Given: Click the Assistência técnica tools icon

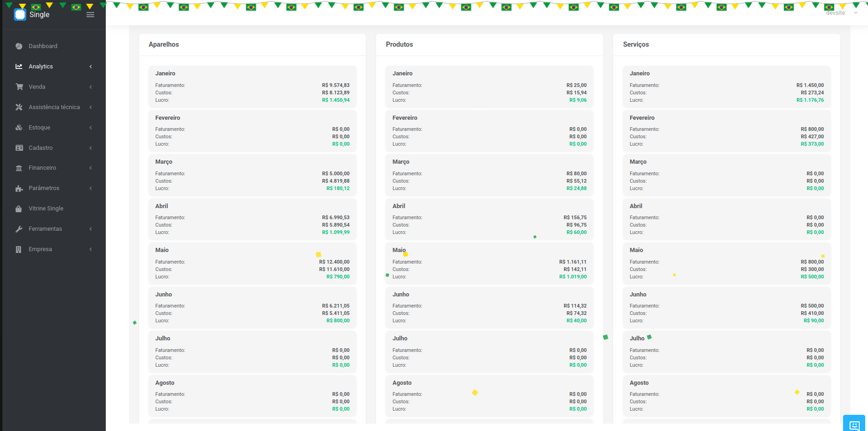Looking at the screenshot, I should tap(19, 107).
